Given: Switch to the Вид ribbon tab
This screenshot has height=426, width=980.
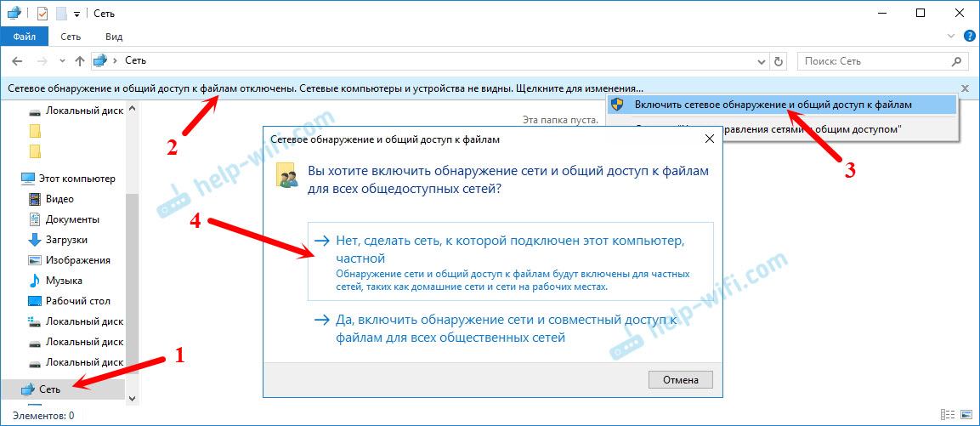Looking at the screenshot, I should [114, 37].
